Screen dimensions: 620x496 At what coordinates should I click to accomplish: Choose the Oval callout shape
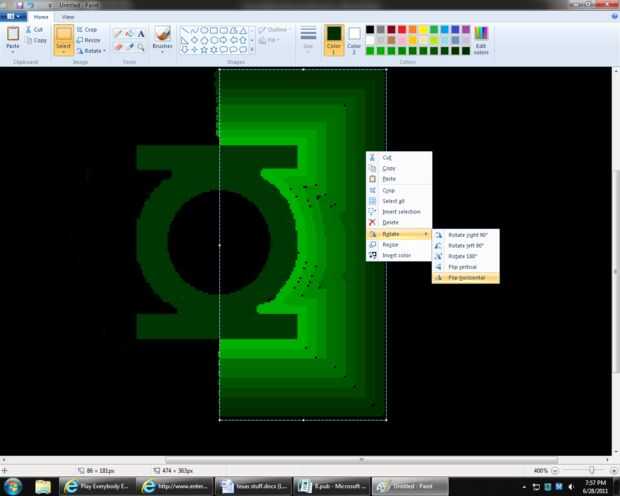click(234, 50)
